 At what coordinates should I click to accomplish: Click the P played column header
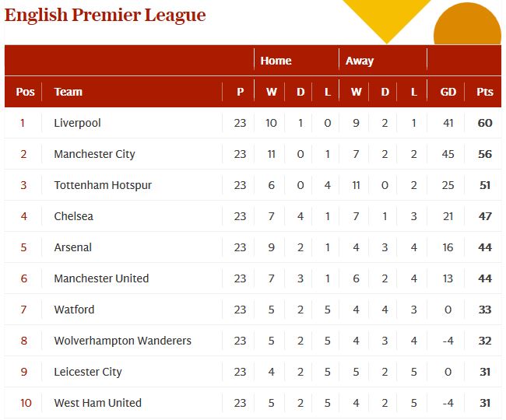(x=240, y=92)
